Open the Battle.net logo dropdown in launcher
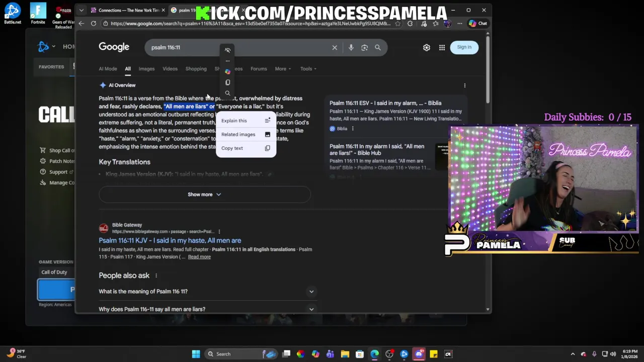Screen dimensions: 644x362 [x=46, y=47]
